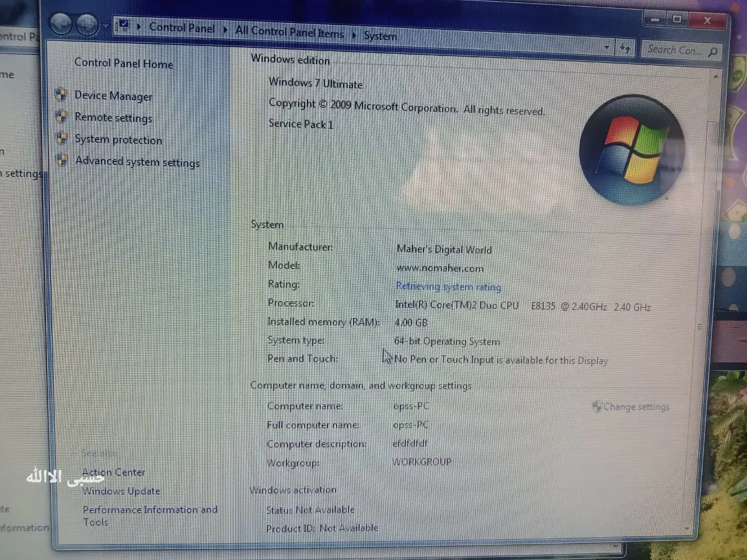Open the Change settings link
Image resolution: width=747 pixels, height=560 pixels.
[636, 407]
